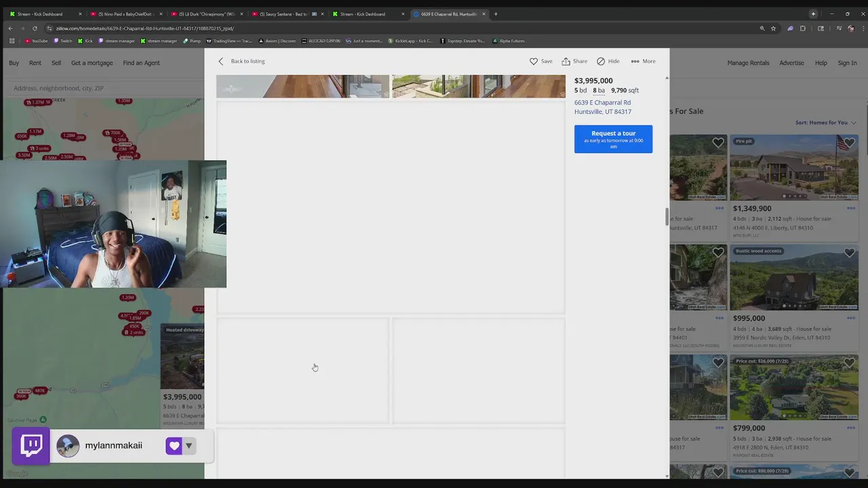Favorite the $995,000 home with its heart
The width and height of the screenshot is (868, 488).
click(849, 253)
